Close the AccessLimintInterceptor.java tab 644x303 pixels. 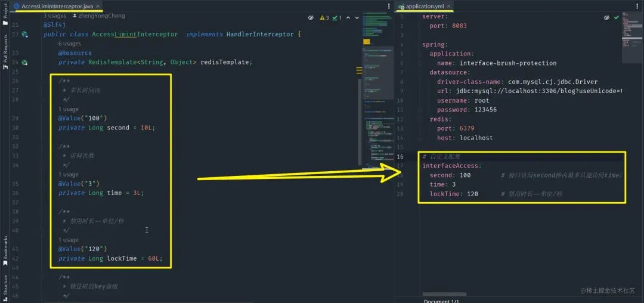[x=98, y=6]
